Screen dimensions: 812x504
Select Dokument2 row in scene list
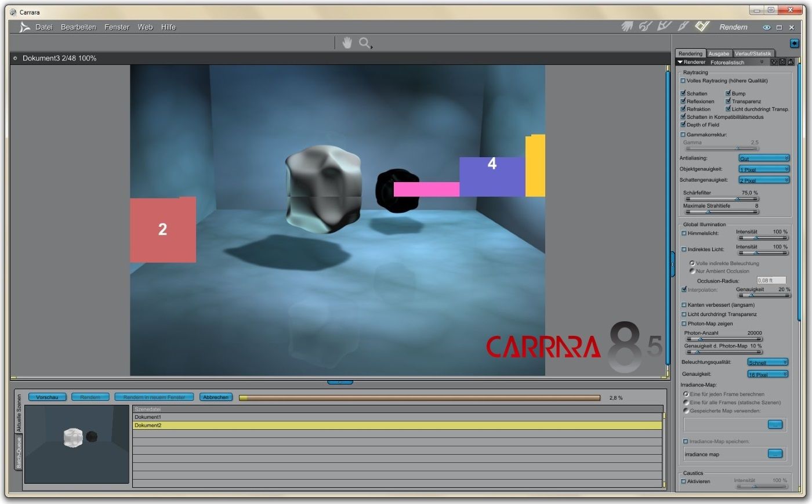coord(397,425)
